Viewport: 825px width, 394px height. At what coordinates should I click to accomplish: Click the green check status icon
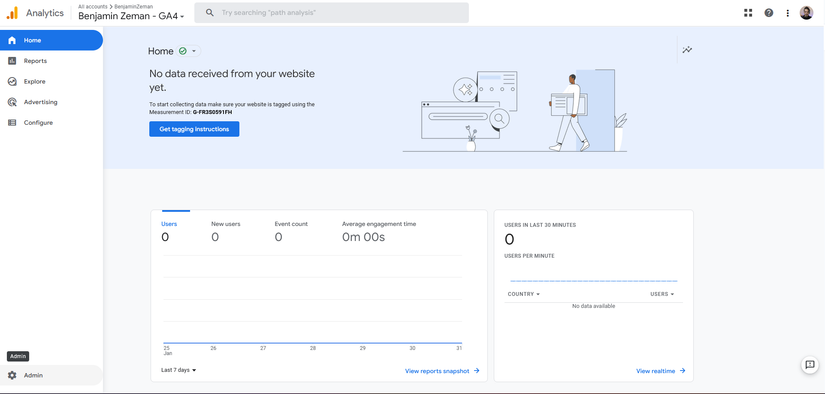pos(183,51)
